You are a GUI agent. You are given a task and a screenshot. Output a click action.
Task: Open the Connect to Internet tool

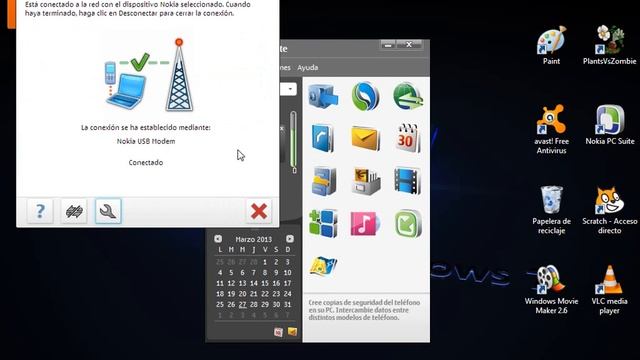click(x=407, y=96)
